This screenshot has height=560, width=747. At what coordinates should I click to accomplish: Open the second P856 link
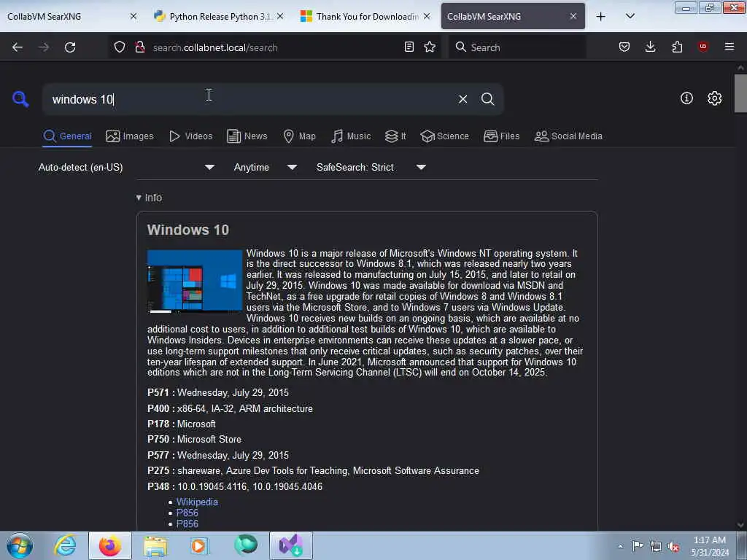click(x=187, y=524)
